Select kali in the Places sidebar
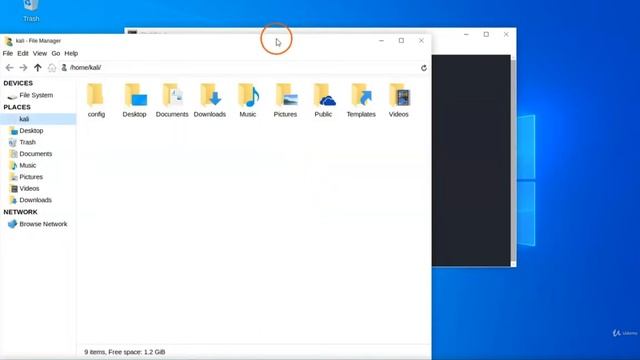Viewport: 640px width, 360px height. [x=38, y=119]
